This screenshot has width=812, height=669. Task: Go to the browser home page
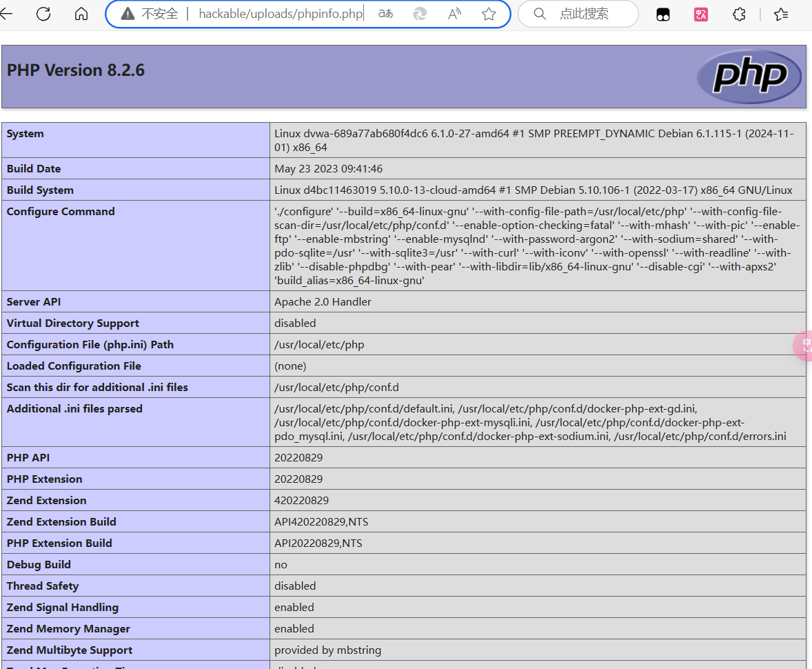(81, 14)
